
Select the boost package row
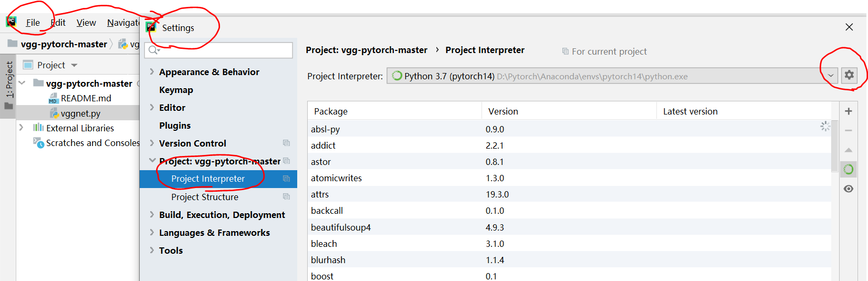click(569, 275)
